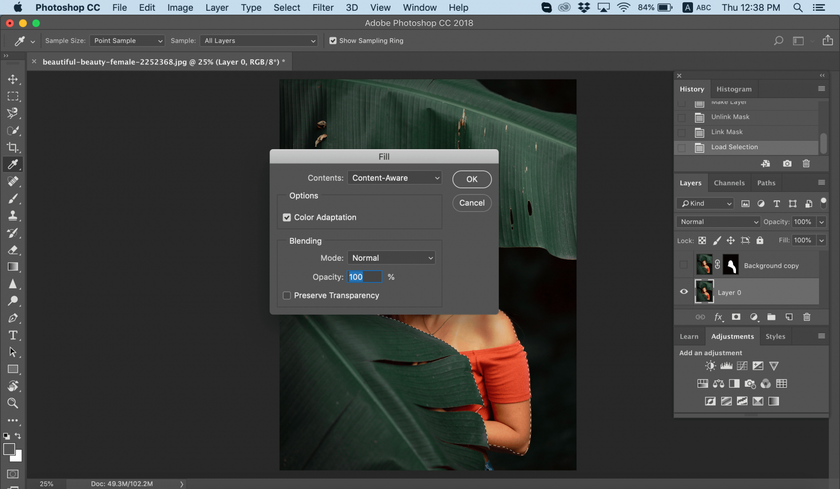Lock layer position icon

point(731,240)
